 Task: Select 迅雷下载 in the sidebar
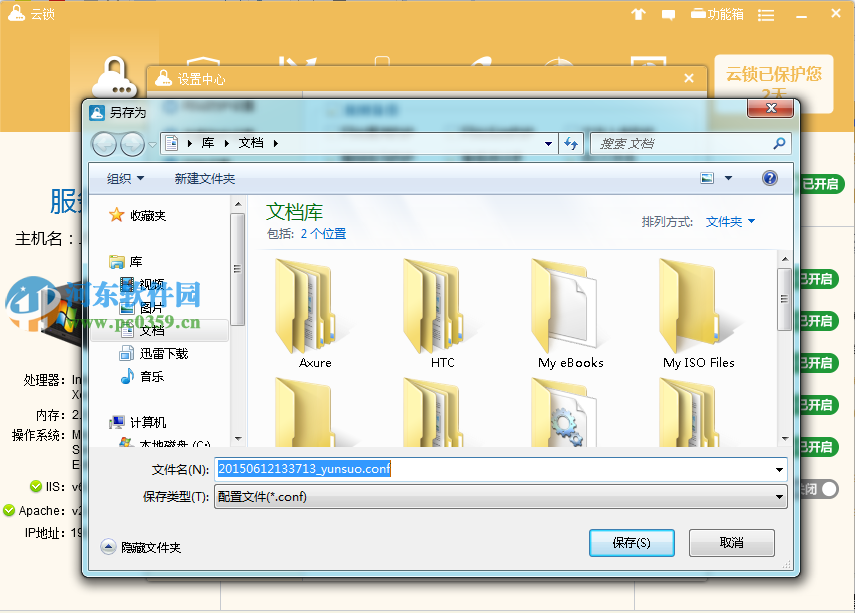154,353
